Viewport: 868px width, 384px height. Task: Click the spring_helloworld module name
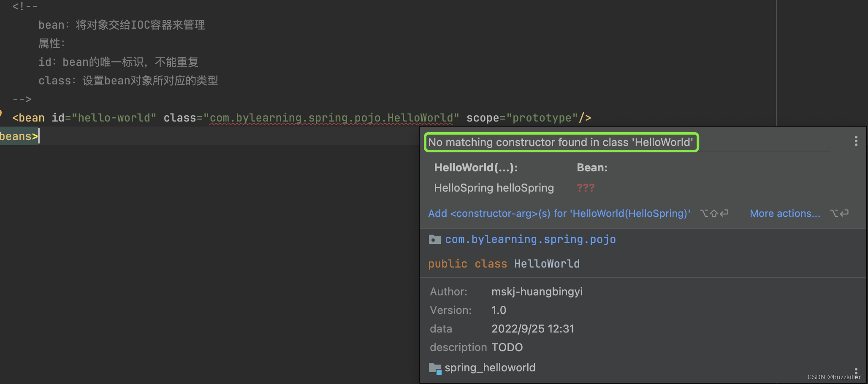(x=490, y=368)
